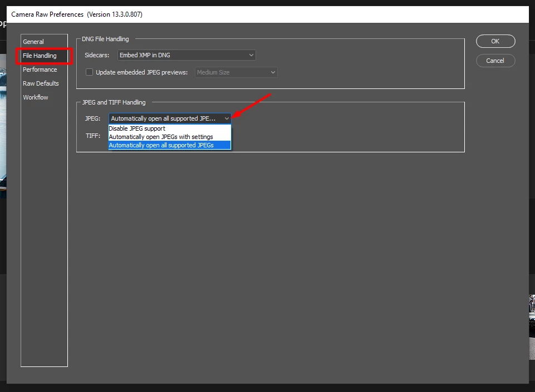Click the TIFF: label
535x392 pixels.
pyautogui.click(x=93, y=136)
